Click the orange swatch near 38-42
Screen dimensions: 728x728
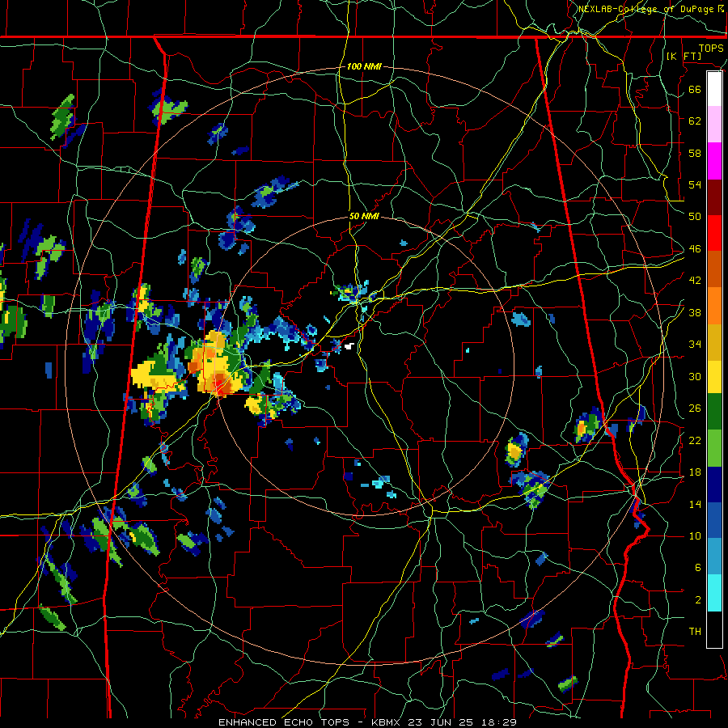point(714,306)
